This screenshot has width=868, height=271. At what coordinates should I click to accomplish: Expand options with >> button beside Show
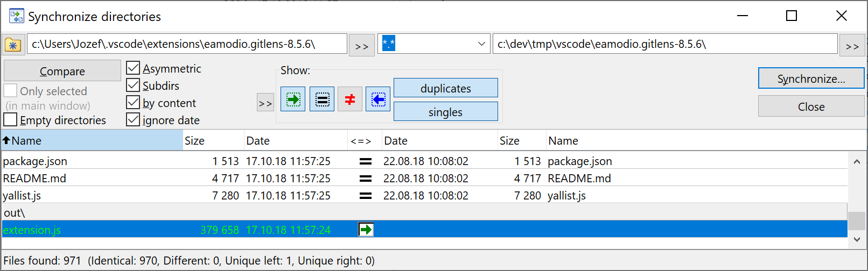click(265, 103)
